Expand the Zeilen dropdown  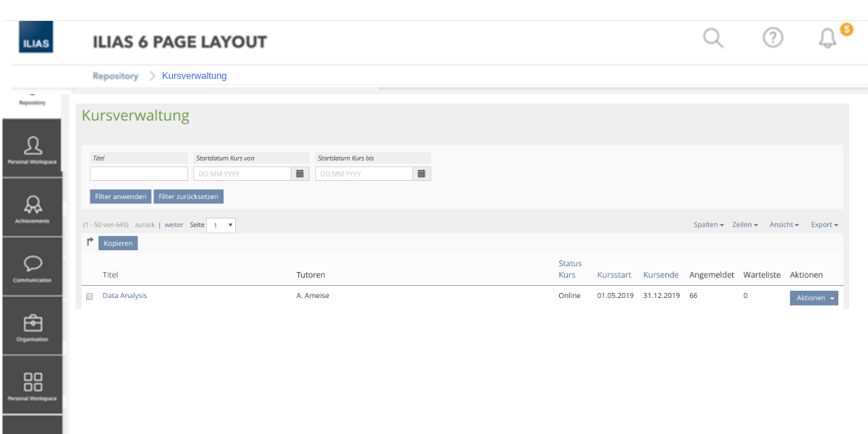745,225
